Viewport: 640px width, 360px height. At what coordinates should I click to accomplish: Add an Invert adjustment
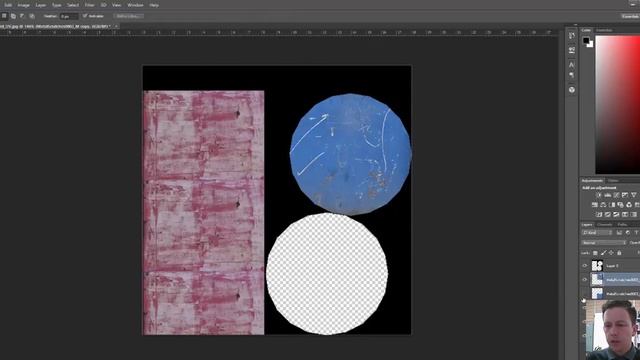click(599, 214)
